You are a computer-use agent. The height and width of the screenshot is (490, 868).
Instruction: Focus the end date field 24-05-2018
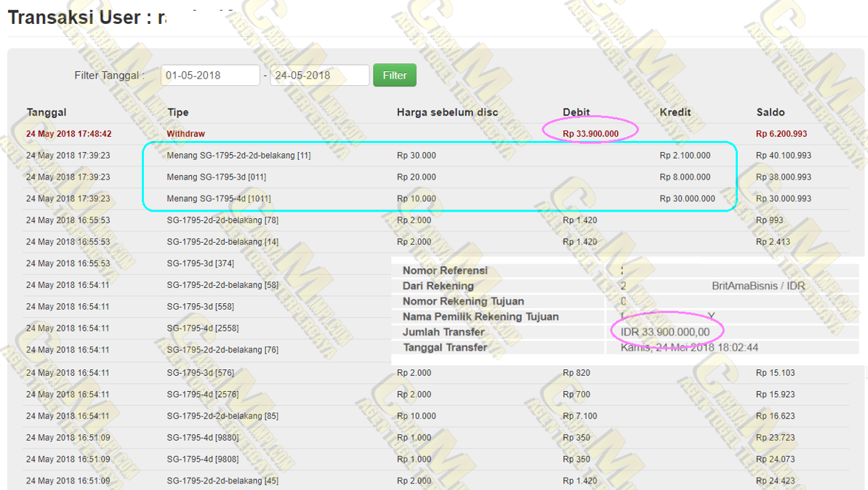[319, 75]
